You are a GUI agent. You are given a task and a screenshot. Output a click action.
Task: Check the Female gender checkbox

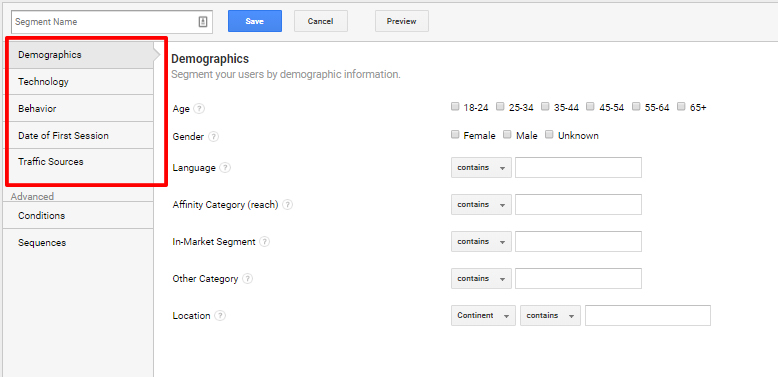455,134
